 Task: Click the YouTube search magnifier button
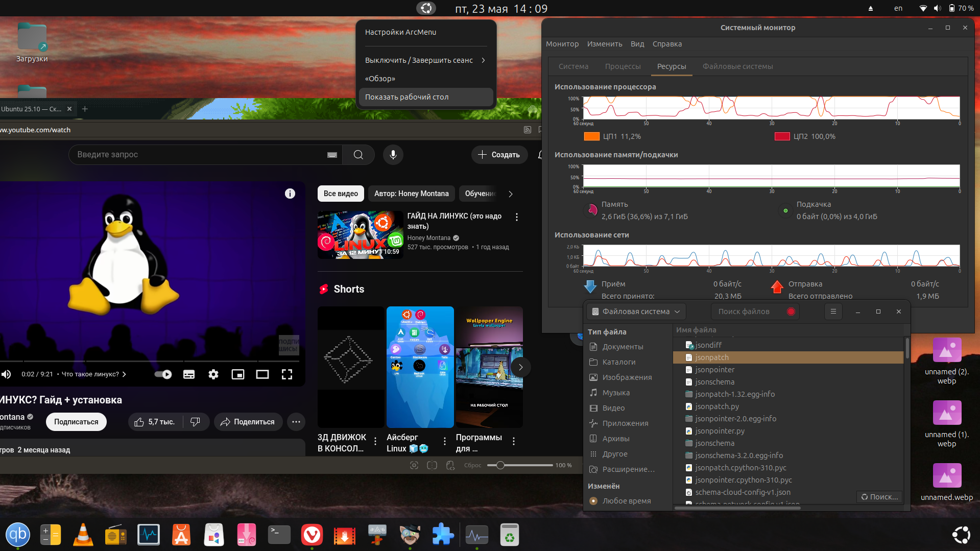pyautogui.click(x=358, y=155)
